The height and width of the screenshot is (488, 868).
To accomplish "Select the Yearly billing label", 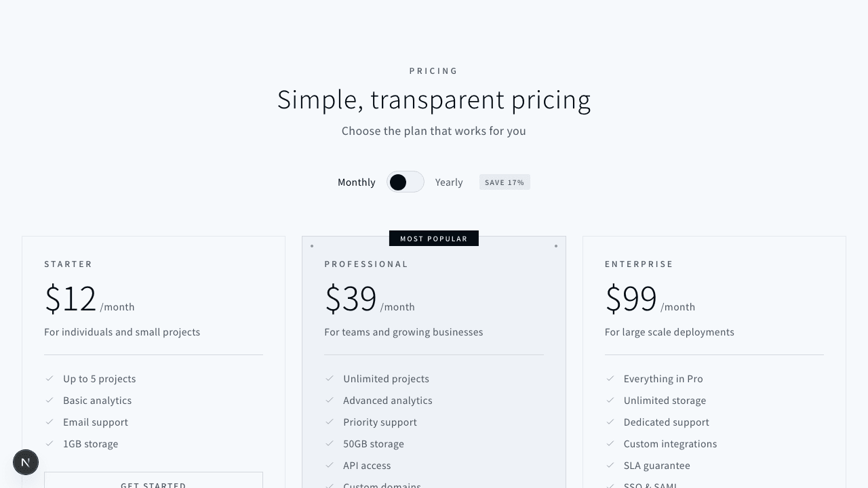I will 449,182.
